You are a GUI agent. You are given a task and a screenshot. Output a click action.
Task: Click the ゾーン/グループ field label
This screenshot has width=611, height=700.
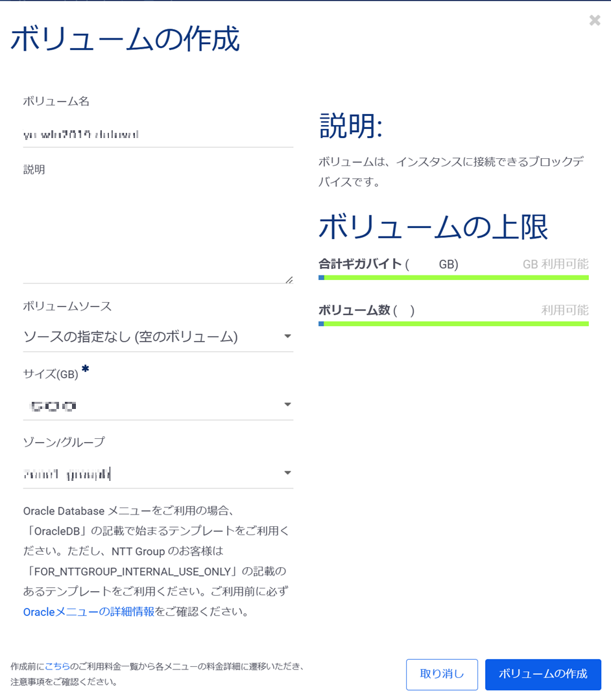pos(64,442)
